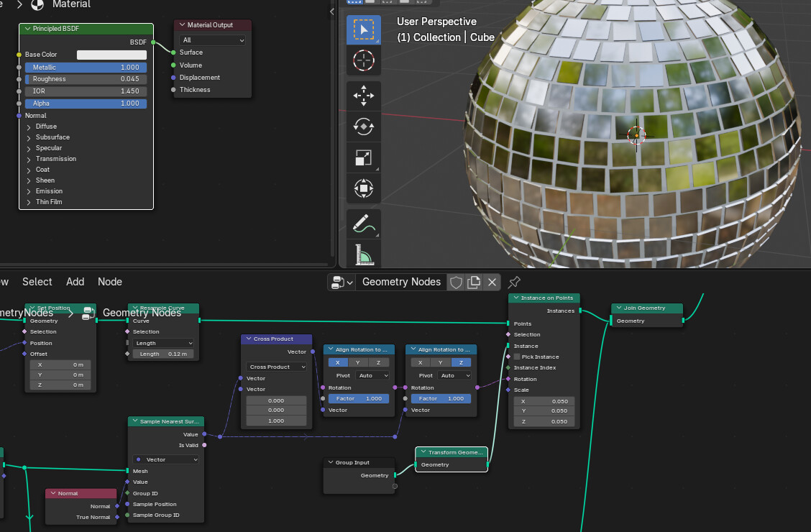The width and height of the screenshot is (811, 532).
Task: Select the Transform tool
Action: coord(363,188)
